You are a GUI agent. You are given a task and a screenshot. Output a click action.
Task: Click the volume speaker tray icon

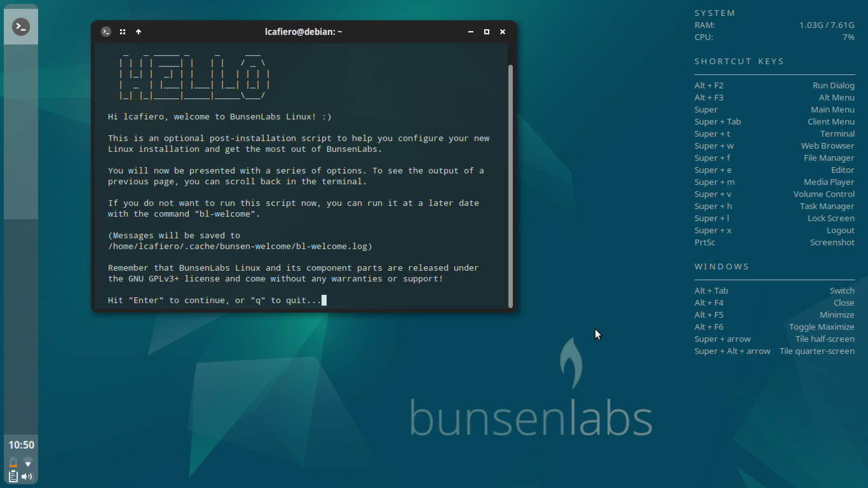[x=27, y=476]
